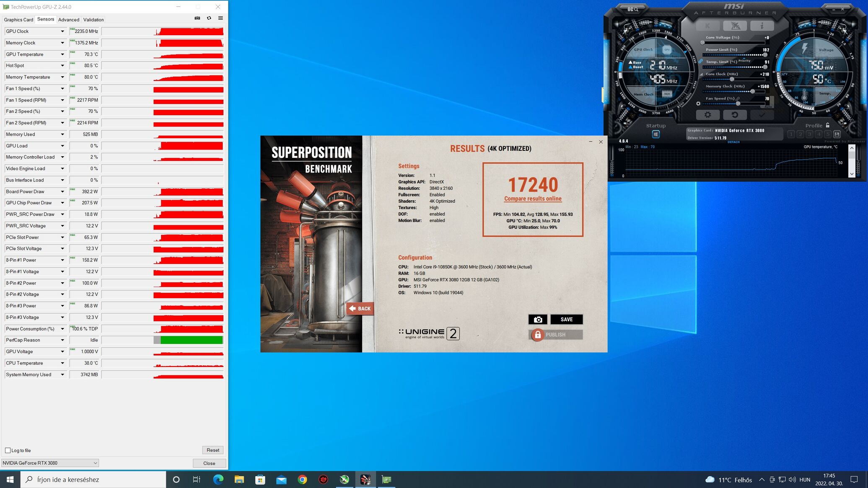The width and height of the screenshot is (868, 488).
Task: Click the Core Clock slider handle
Action: click(732, 79)
